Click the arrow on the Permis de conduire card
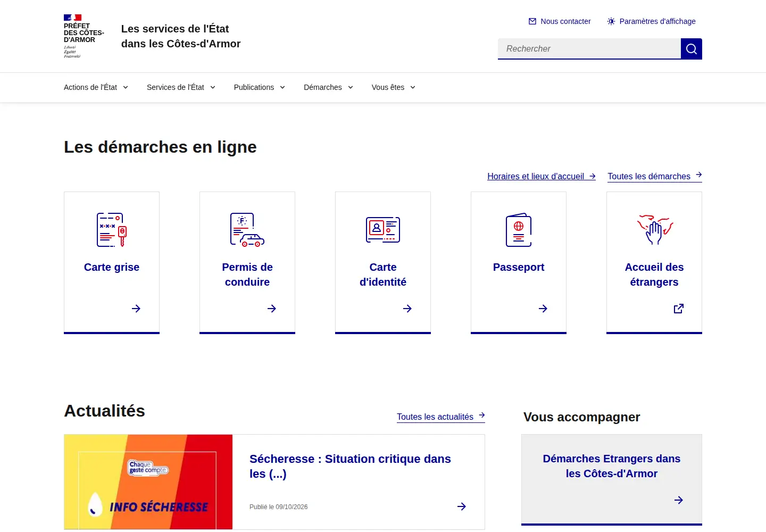The height and width of the screenshot is (532, 766). click(272, 309)
